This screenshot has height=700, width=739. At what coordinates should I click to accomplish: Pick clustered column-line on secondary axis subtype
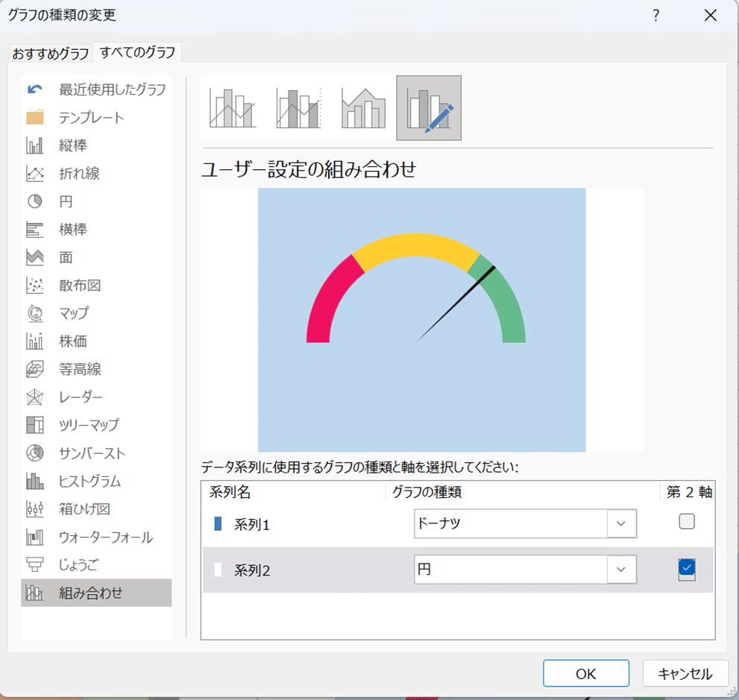[x=298, y=108]
